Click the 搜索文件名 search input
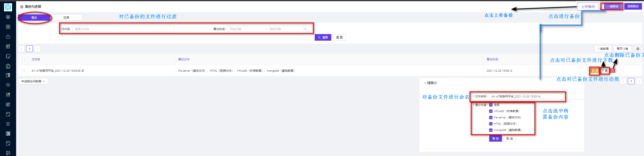This screenshot has height=156, width=644. (x=124, y=29)
